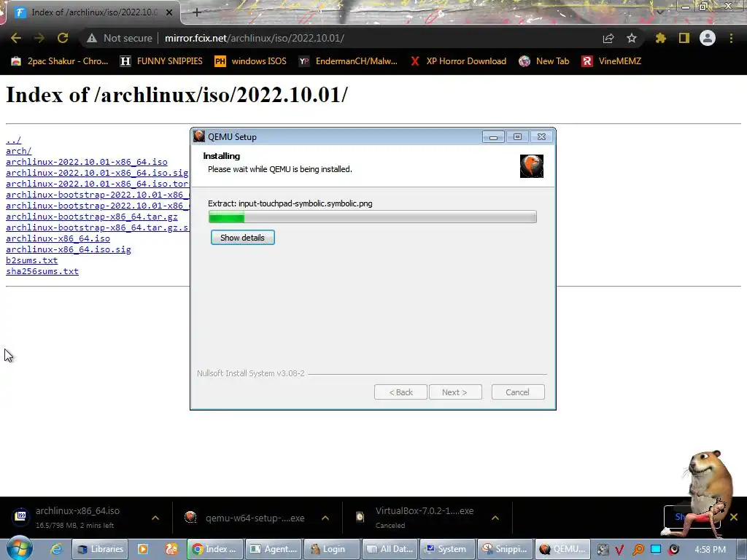Image resolution: width=747 pixels, height=560 pixels.
Task: Open Windows Media Player taskbar icon
Action: 142,549
